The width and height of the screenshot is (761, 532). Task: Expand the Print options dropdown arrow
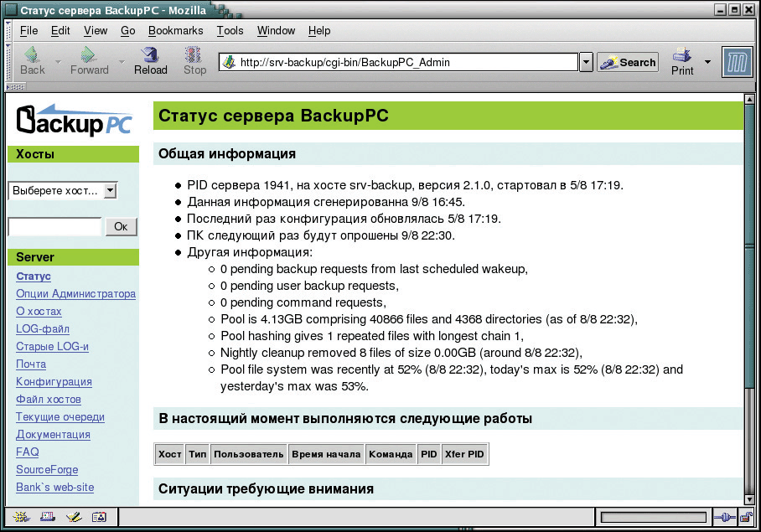tap(707, 62)
